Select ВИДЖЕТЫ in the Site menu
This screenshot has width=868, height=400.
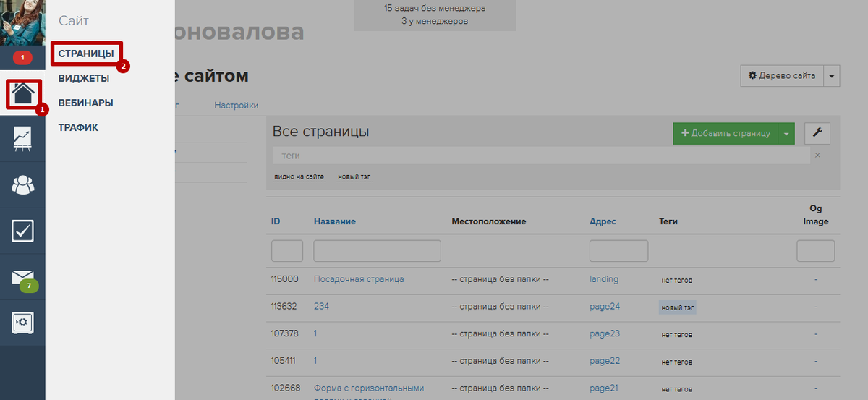tap(84, 78)
